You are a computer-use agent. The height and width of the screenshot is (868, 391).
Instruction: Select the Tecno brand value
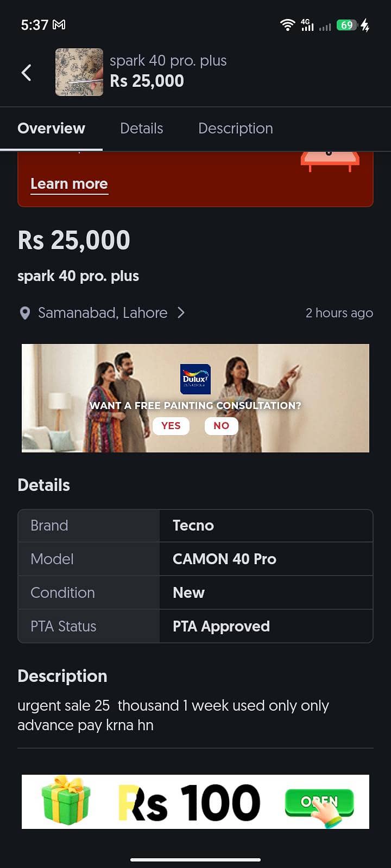[193, 526]
